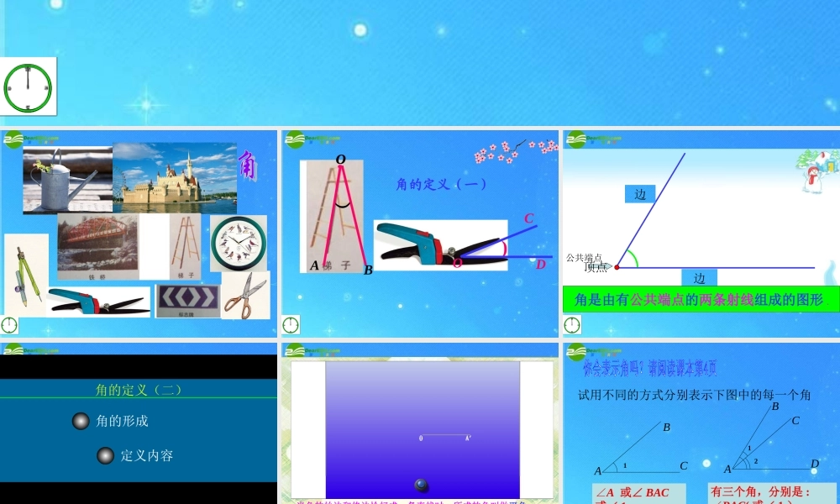The image size is (840, 504).
Task: Click the 公共端点 text
Action: point(584,258)
